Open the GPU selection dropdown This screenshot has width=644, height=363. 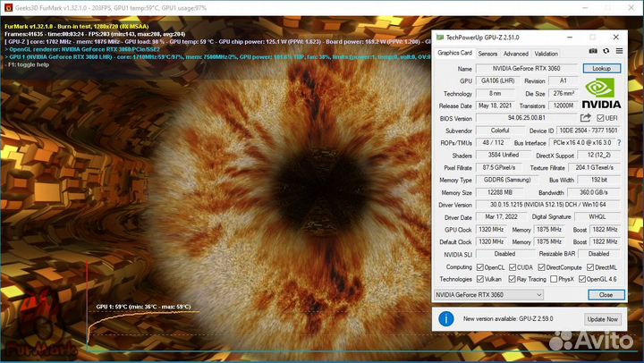488,294
